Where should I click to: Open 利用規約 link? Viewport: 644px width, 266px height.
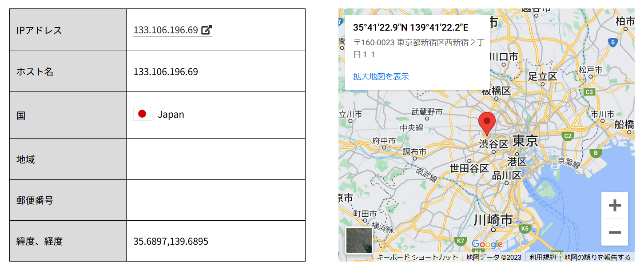click(542, 258)
